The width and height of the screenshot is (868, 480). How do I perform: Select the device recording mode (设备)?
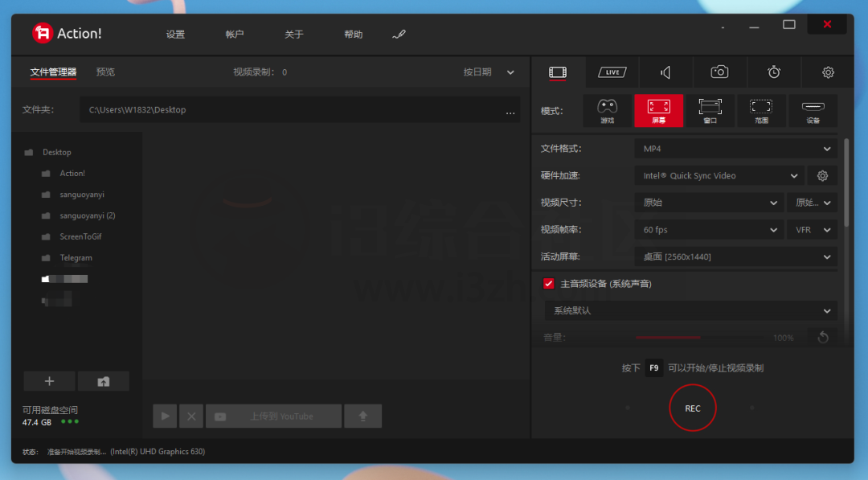pyautogui.click(x=813, y=111)
